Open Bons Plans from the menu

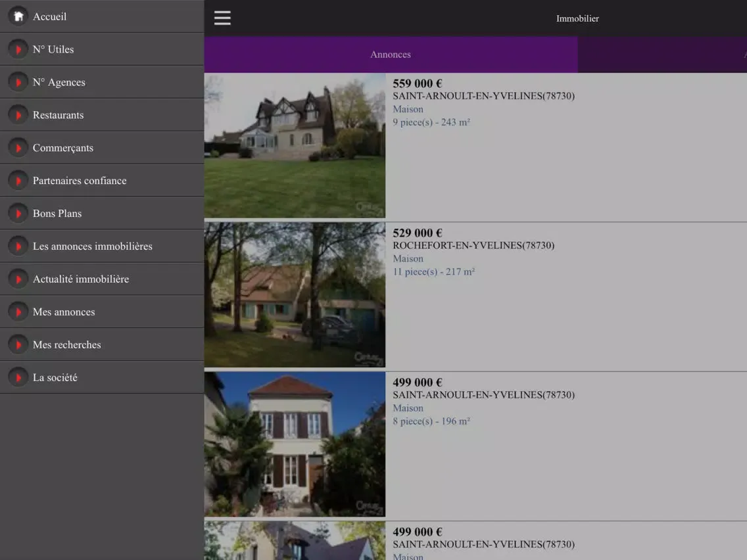[102, 214]
